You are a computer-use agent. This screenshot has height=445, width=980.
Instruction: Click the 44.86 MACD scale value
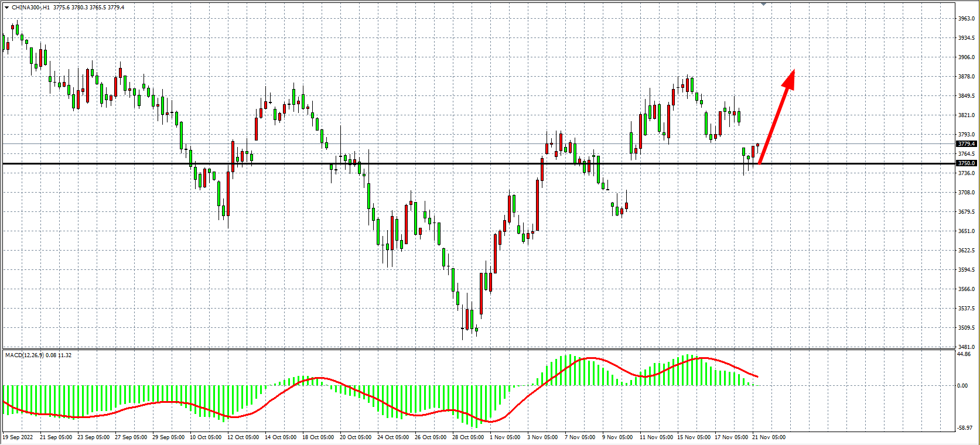click(x=964, y=354)
